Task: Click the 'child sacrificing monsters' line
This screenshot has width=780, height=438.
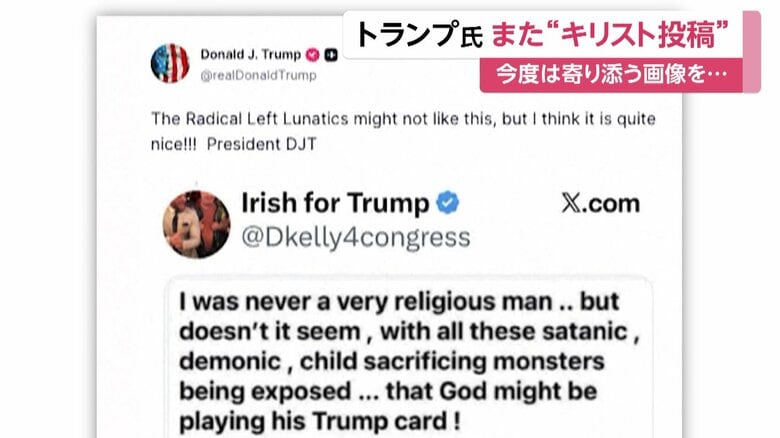Action: pos(392,361)
